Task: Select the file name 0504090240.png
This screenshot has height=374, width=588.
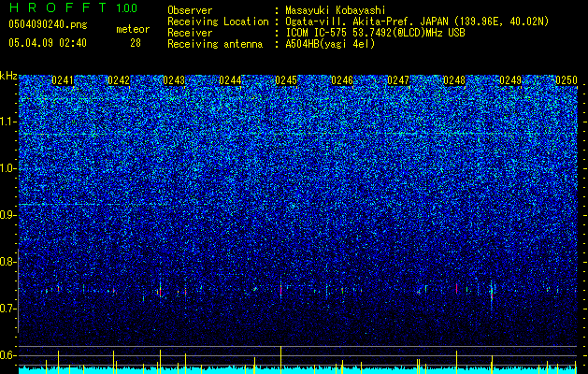Action: point(48,24)
